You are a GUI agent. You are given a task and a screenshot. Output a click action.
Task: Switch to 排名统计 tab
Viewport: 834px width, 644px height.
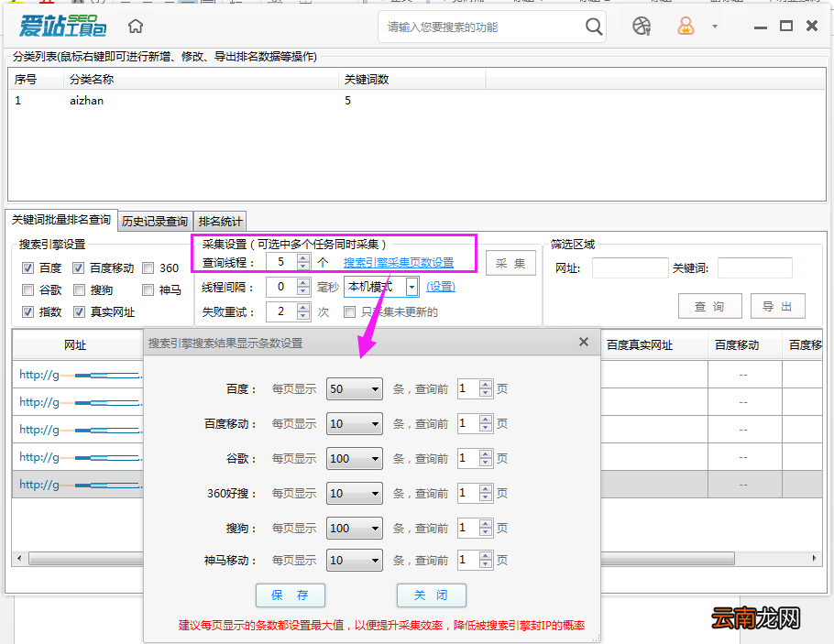click(220, 221)
